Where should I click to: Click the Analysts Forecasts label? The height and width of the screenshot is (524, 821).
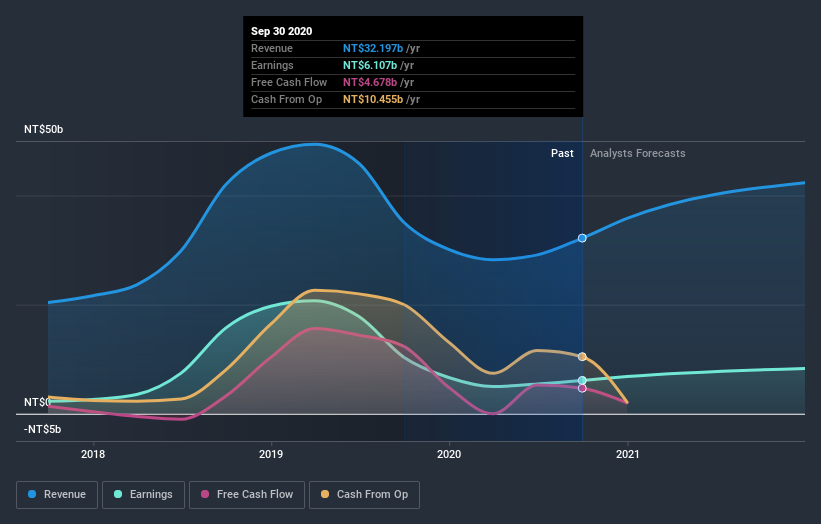point(638,153)
